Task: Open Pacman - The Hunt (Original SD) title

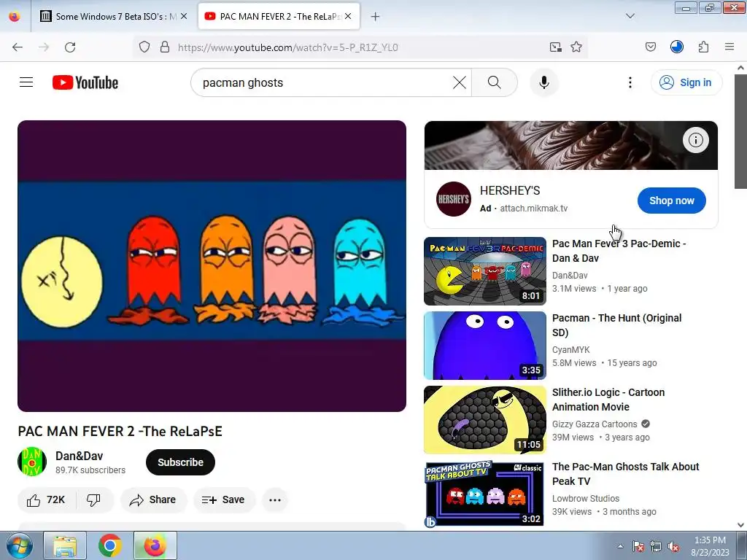Action: (x=617, y=324)
